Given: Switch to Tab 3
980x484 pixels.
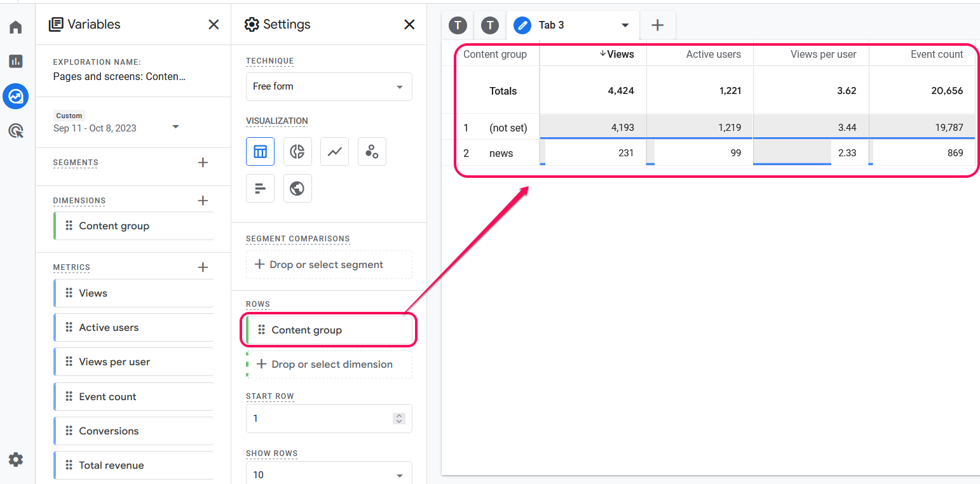Looking at the screenshot, I should [551, 25].
